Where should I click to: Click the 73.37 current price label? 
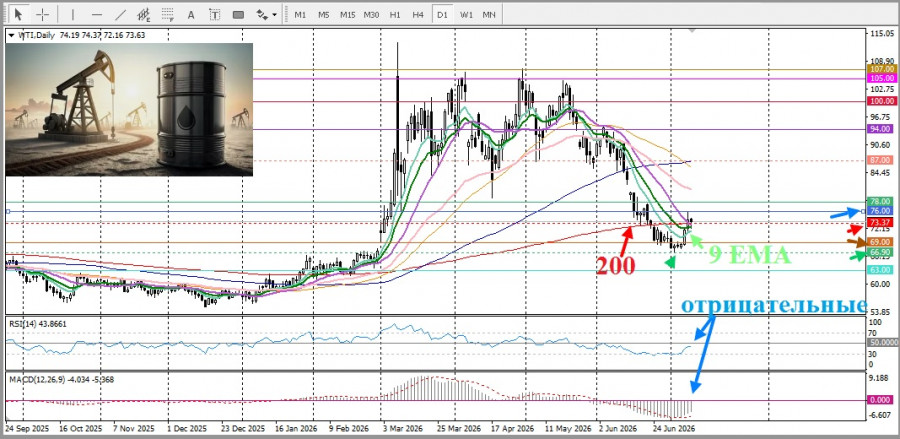click(879, 222)
